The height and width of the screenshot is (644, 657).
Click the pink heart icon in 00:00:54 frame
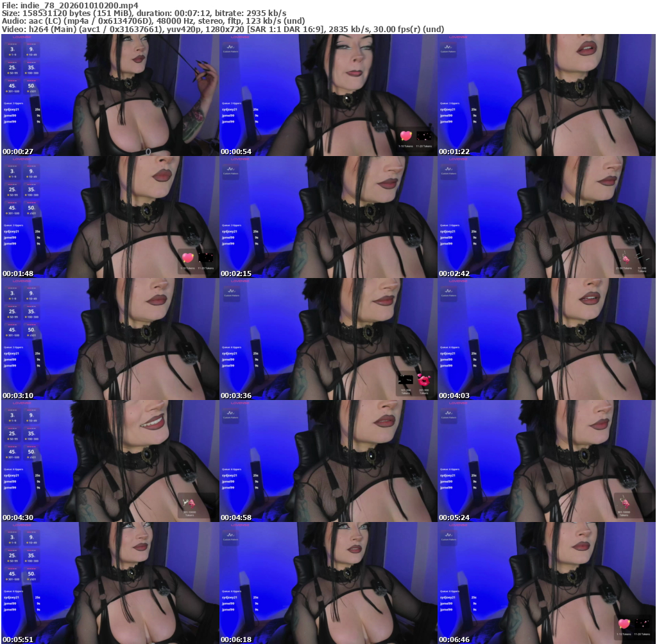point(405,136)
